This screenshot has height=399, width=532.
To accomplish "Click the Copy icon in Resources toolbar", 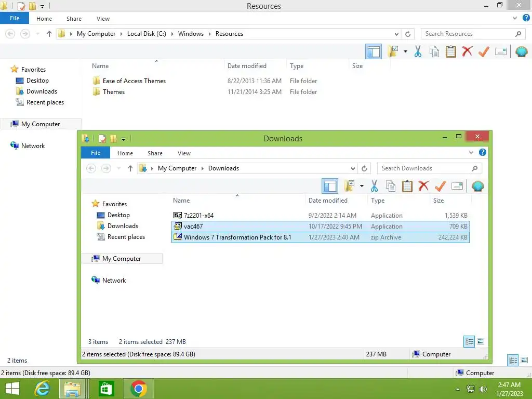I will click(434, 51).
